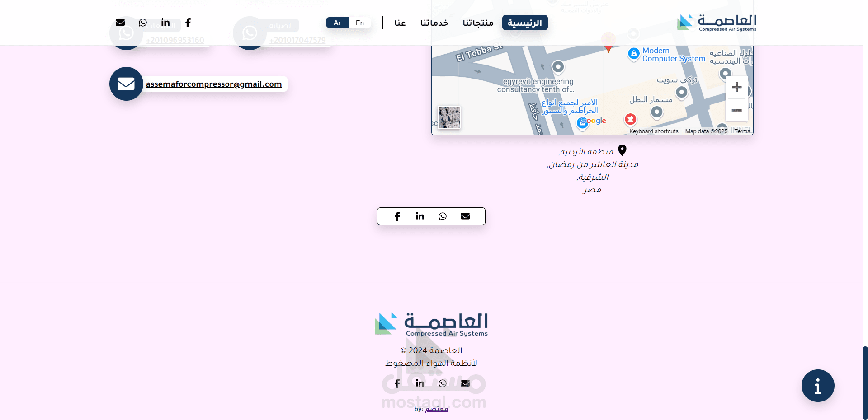The height and width of the screenshot is (420, 868).
Task: Switch language to Arabic (Ar)
Action: [x=337, y=23]
